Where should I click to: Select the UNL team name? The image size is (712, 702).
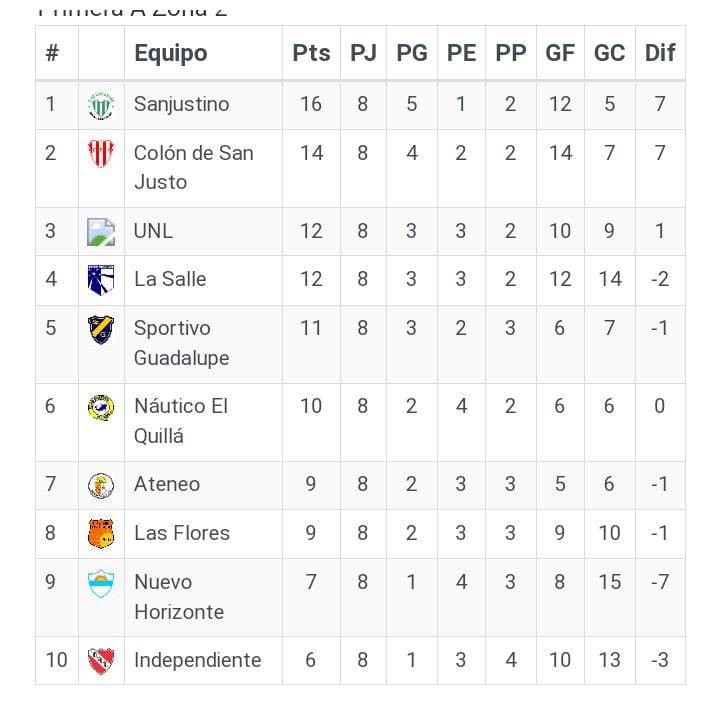[153, 230]
